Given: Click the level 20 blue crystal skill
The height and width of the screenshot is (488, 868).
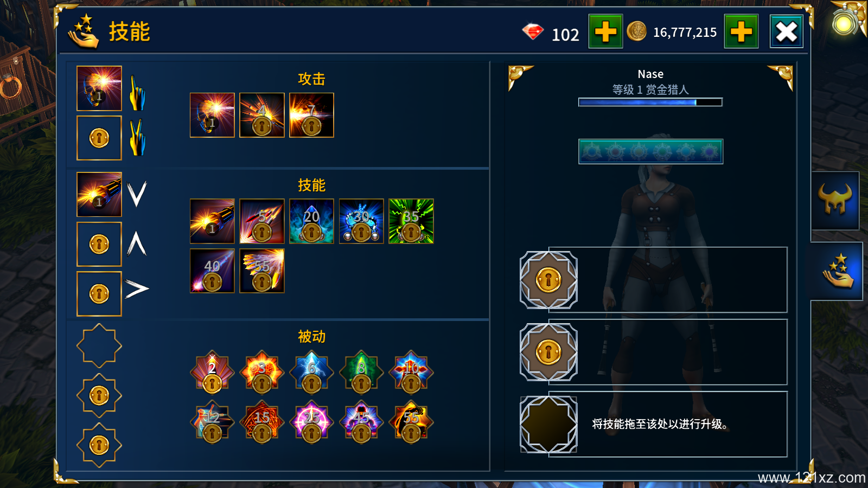Looking at the screenshot, I should coord(311,221).
